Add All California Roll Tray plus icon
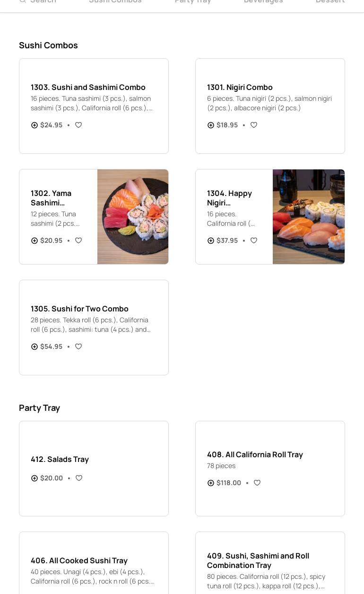 [x=211, y=483]
